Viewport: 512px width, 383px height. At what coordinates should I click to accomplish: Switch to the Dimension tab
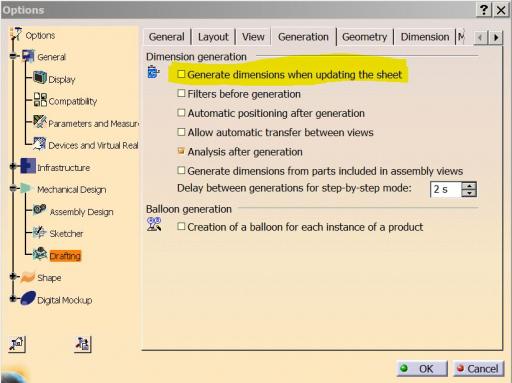pos(425,37)
